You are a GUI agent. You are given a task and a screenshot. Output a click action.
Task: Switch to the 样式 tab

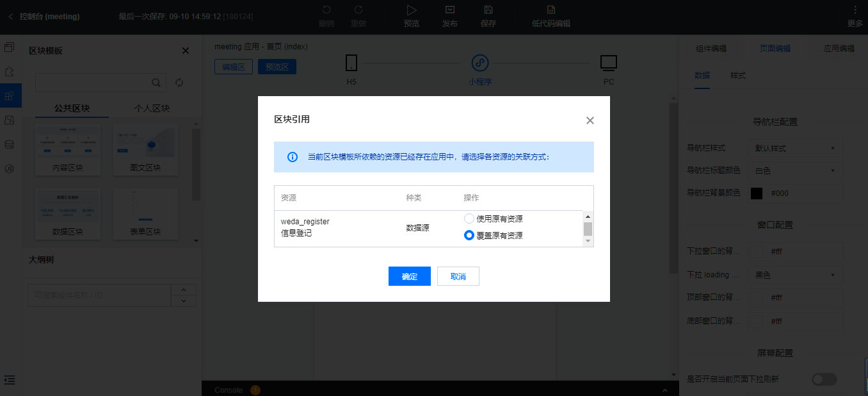(737, 75)
